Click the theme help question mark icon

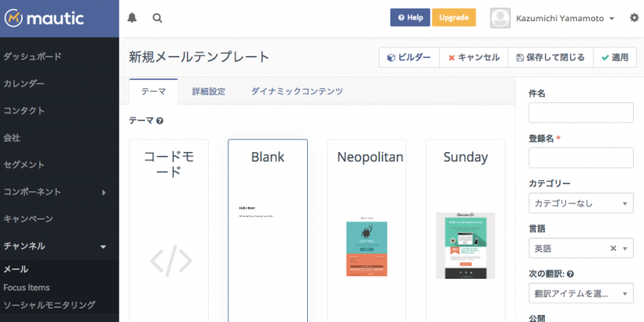[160, 120]
